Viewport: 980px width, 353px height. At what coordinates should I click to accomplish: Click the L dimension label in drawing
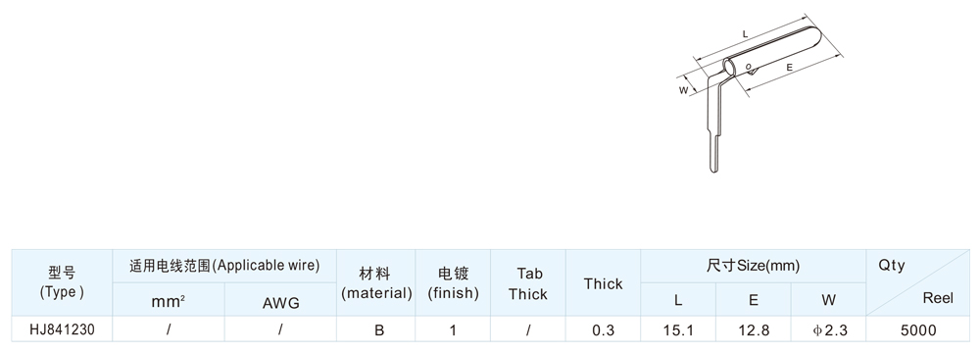pyautogui.click(x=745, y=33)
